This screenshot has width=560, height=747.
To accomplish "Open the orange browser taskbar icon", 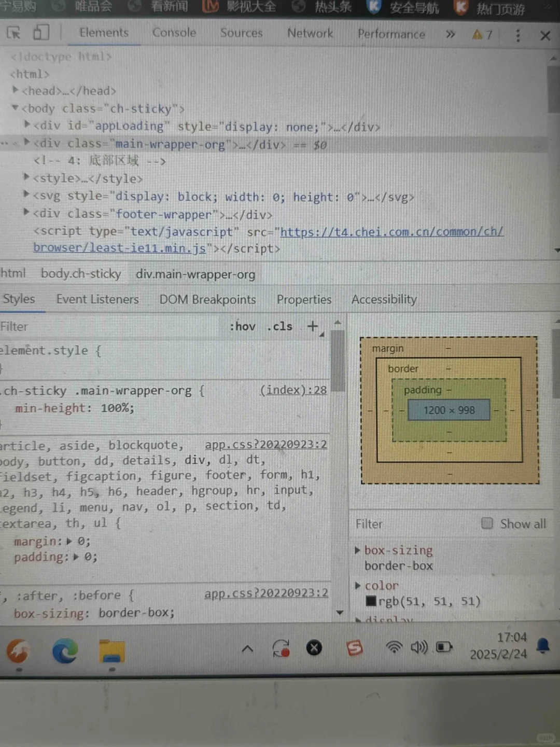I will point(18,651).
